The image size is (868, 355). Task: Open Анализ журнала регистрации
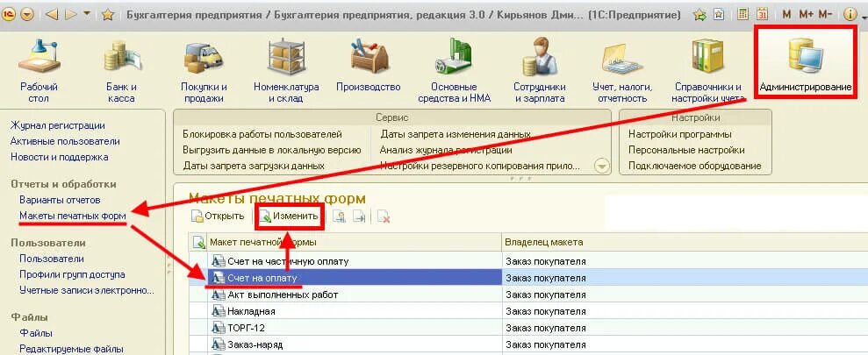(446, 150)
